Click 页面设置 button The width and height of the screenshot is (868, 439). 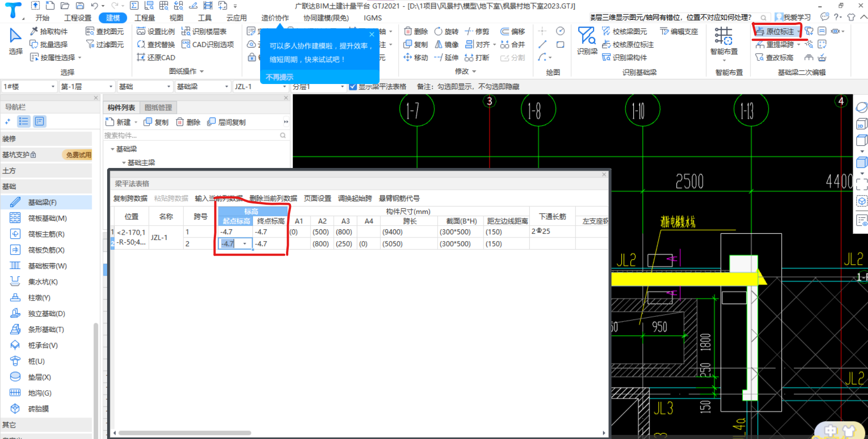coord(317,198)
